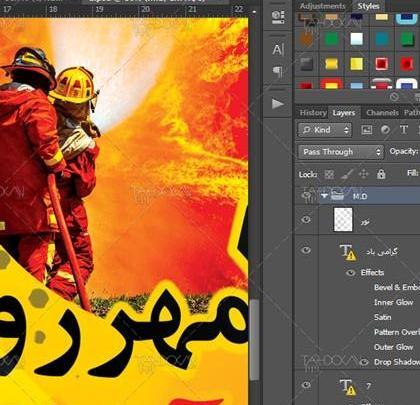Select the Inner Glow effect

point(393,302)
